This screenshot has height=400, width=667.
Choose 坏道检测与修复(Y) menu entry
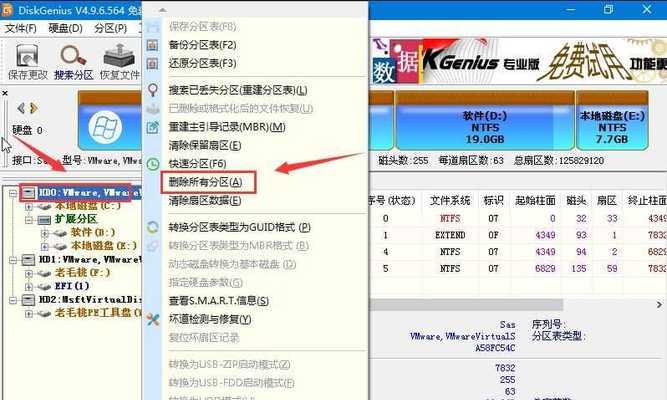pos(210,319)
